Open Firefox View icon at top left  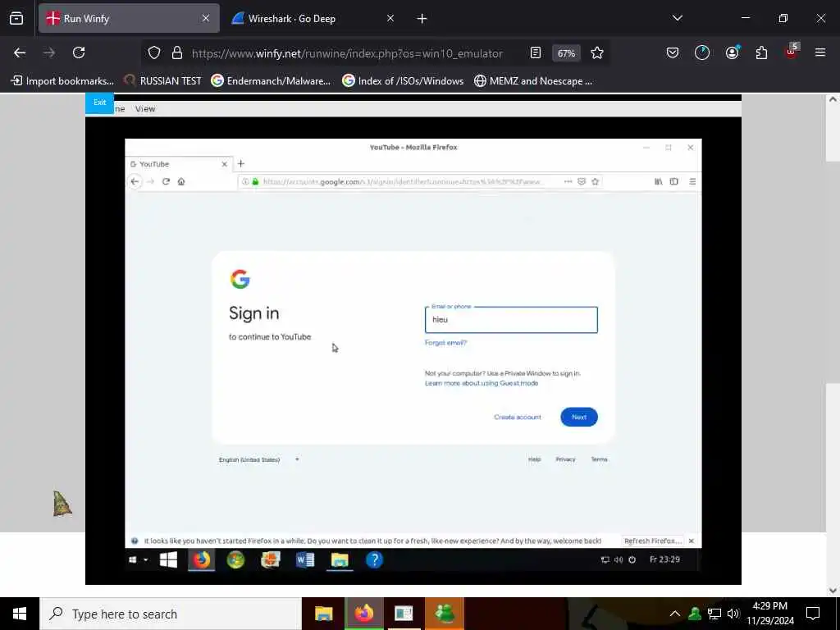(x=16, y=18)
